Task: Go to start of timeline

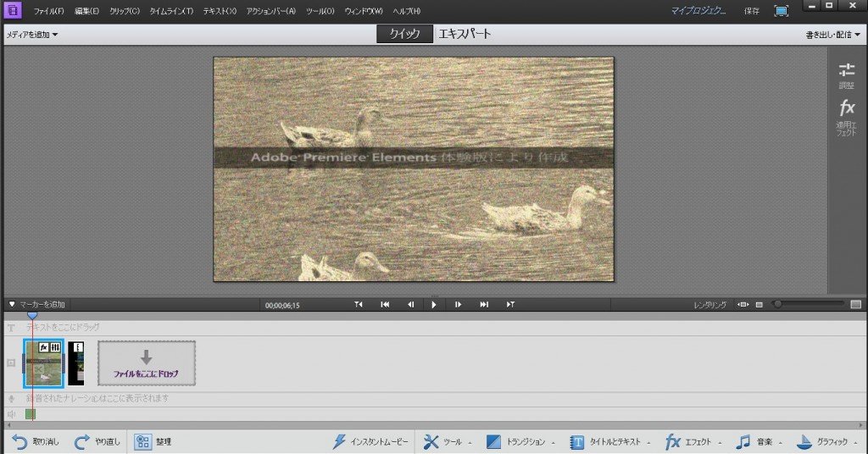Action: point(385,305)
